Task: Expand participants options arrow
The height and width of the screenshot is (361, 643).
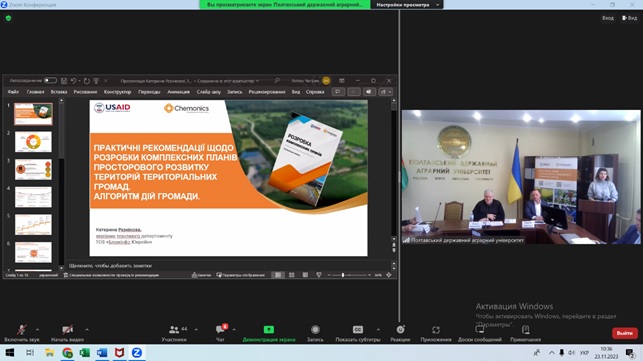Action: (x=196, y=329)
